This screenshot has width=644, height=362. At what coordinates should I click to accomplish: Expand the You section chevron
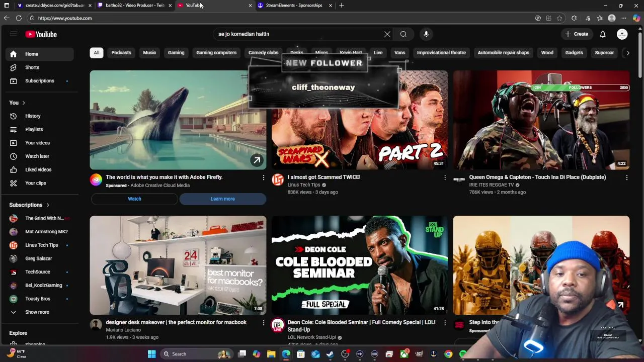pyautogui.click(x=24, y=103)
